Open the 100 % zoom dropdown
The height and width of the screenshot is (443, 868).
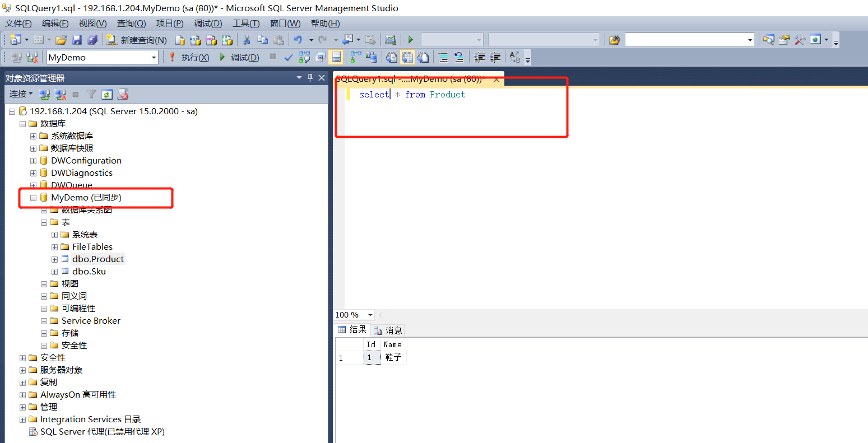coord(370,315)
